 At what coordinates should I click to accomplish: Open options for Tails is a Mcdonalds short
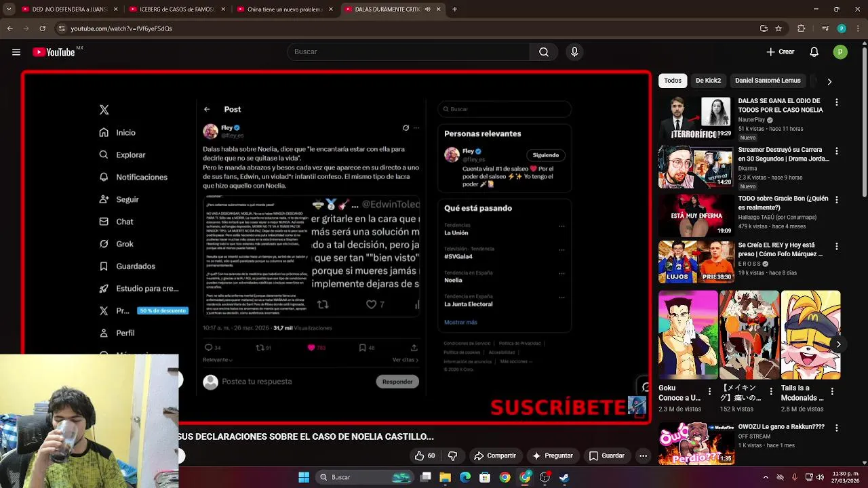pyautogui.click(x=832, y=392)
